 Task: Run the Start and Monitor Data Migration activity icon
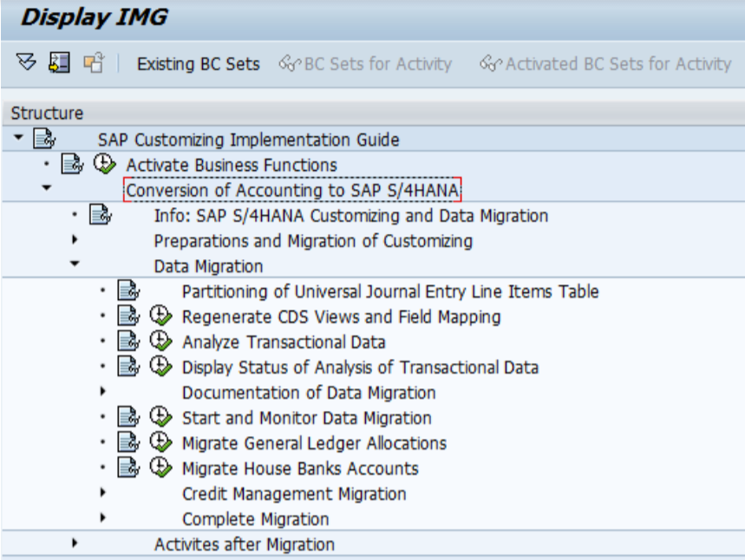click(x=160, y=418)
